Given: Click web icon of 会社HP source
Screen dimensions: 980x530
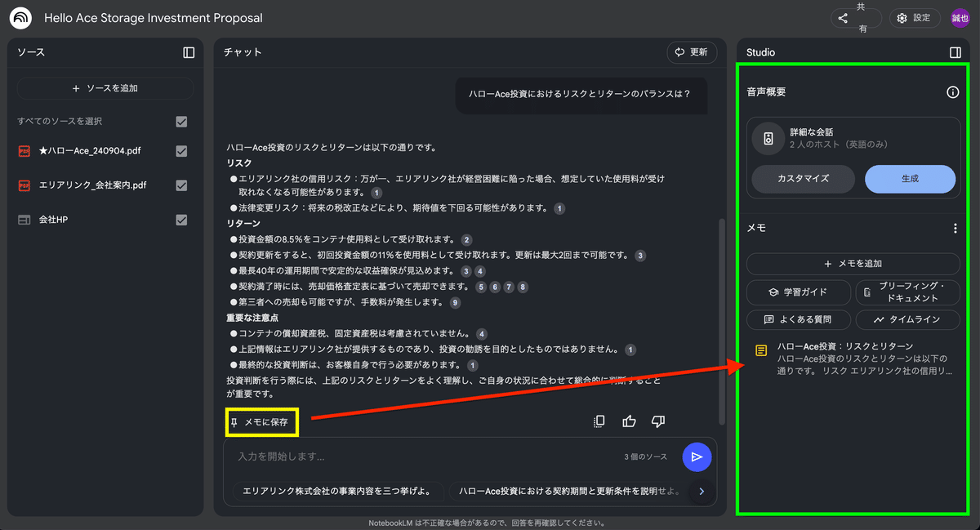Looking at the screenshot, I should click(x=24, y=220).
